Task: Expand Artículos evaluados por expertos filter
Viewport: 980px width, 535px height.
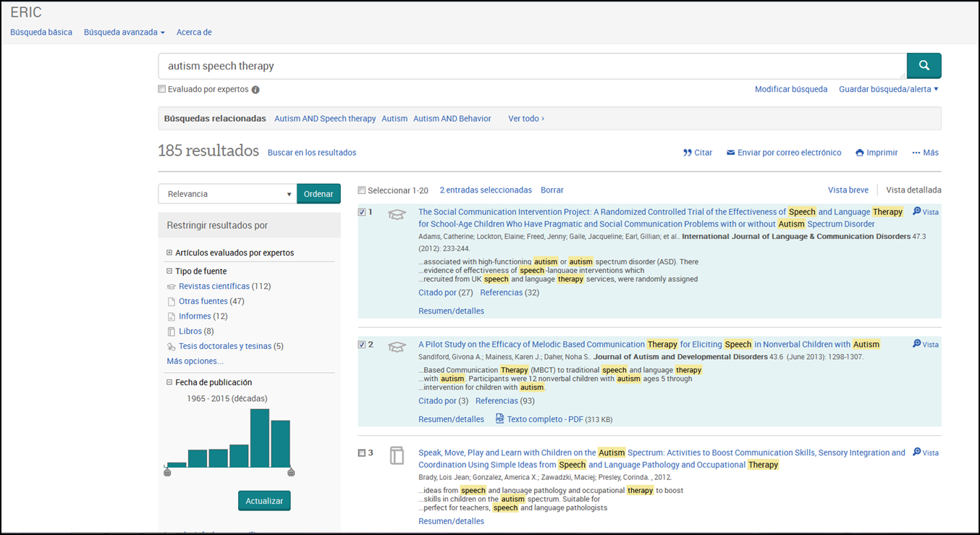Action: tap(169, 253)
